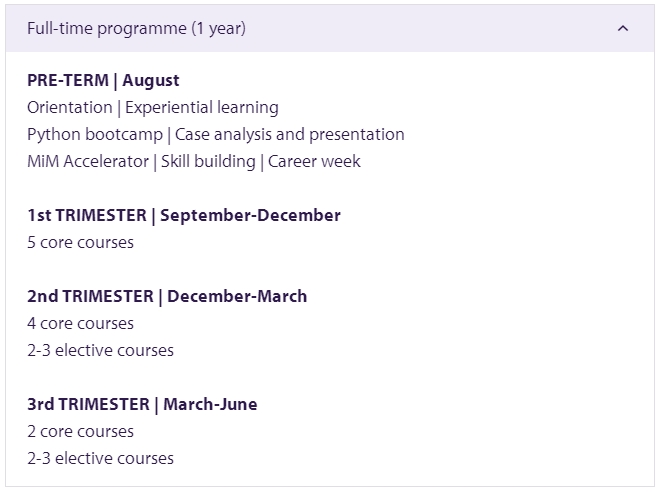Collapse the Full-time programme accordion chevron

click(x=623, y=29)
